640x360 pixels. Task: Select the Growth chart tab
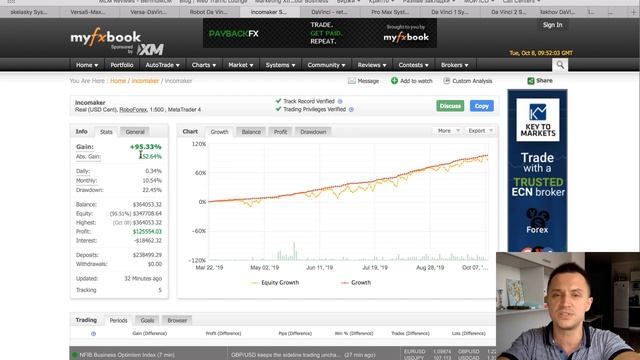pos(219,132)
